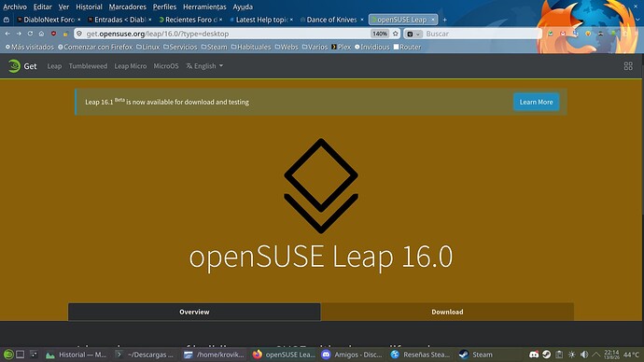Open the Servicios bookmarks folder
This screenshot has height=362, width=644.
180,48
